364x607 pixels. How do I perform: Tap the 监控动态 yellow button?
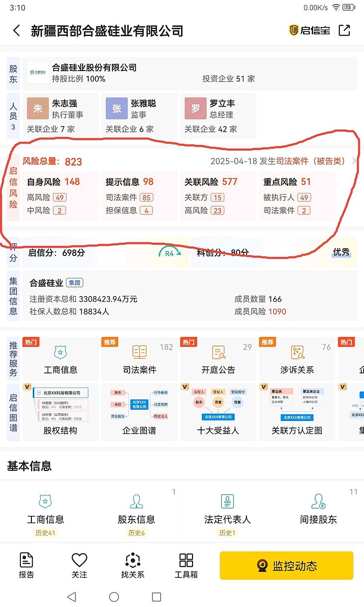(287, 566)
